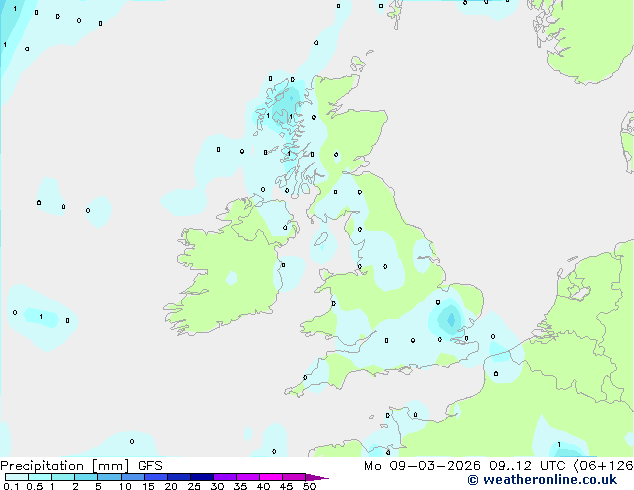
Task: Click the 35–40 mm legend swatch
Action: (x=248, y=477)
